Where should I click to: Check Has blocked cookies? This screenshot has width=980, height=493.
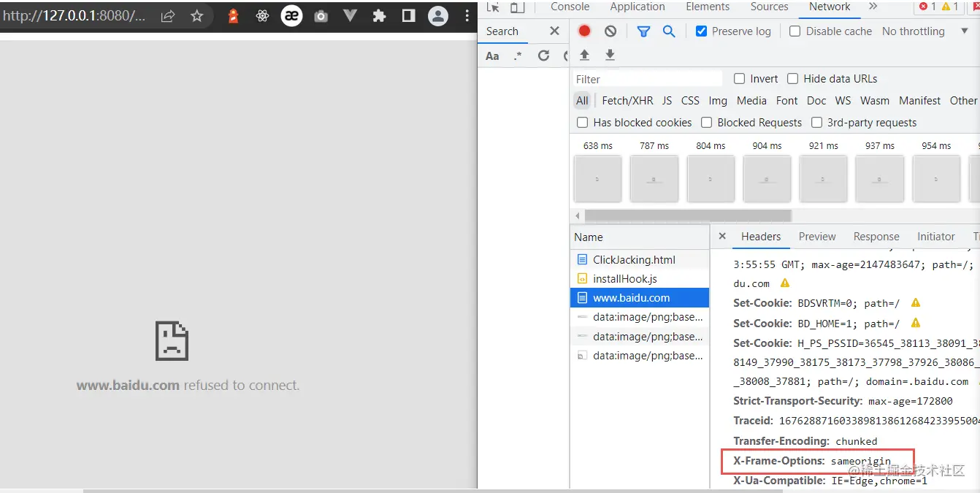tap(582, 123)
